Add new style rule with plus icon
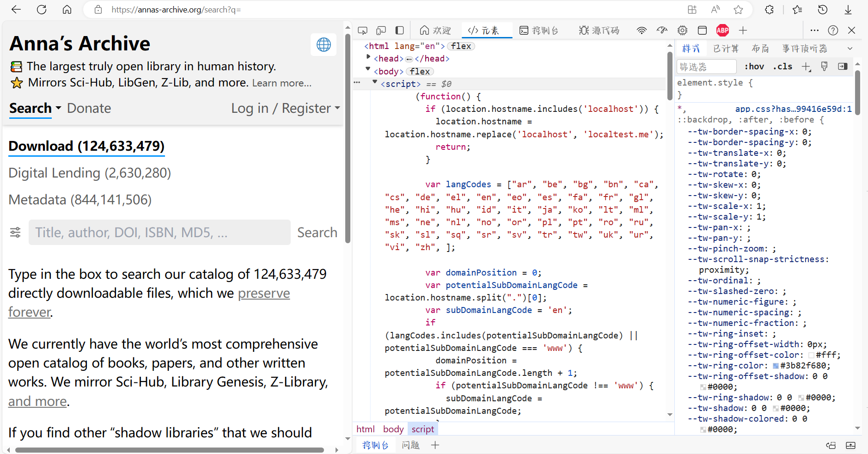 point(806,67)
